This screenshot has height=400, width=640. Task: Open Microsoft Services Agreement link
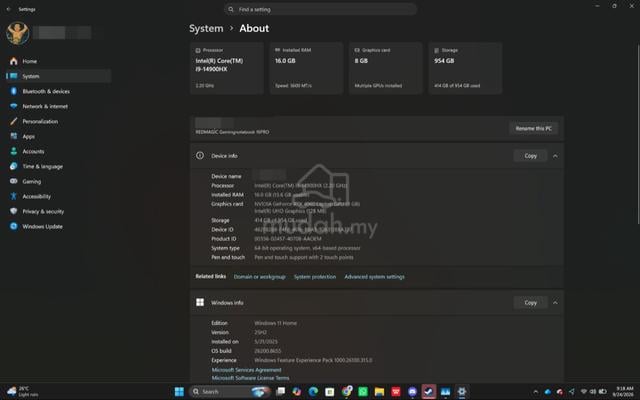pos(246,370)
